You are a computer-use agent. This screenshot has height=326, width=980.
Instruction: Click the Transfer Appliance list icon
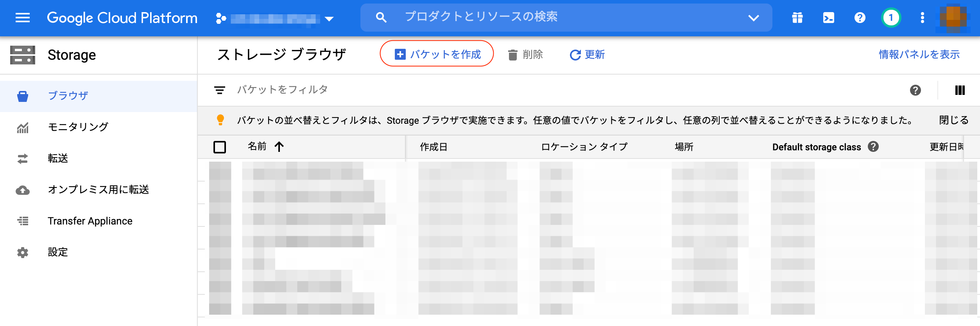[x=23, y=221]
